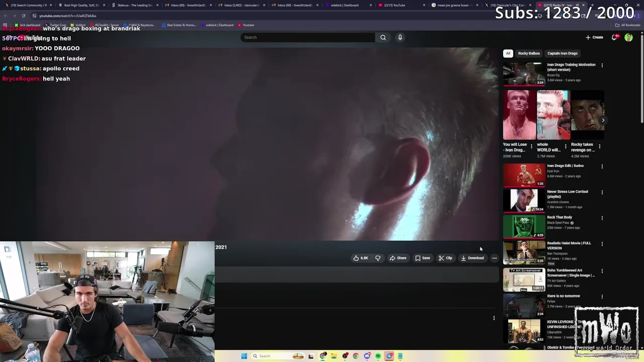This screenshot has width=644, height=362.
Task: Focus the YouTube search field
Action: coord(308,37)
